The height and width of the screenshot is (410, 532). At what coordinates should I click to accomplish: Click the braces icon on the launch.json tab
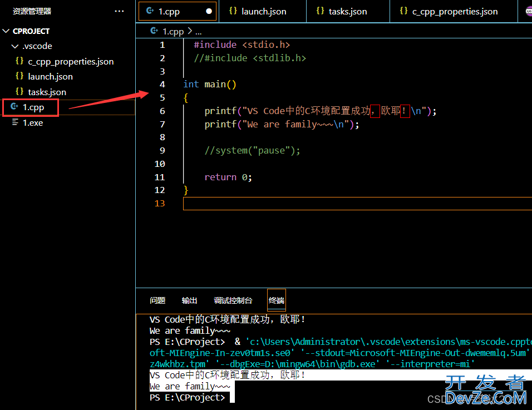(233, 11)
